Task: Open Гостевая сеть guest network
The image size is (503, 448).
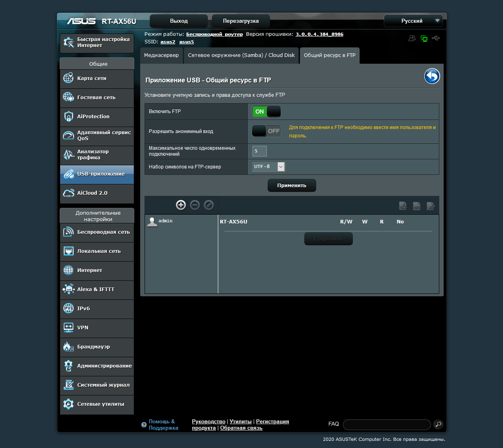Action: (97, 98)
